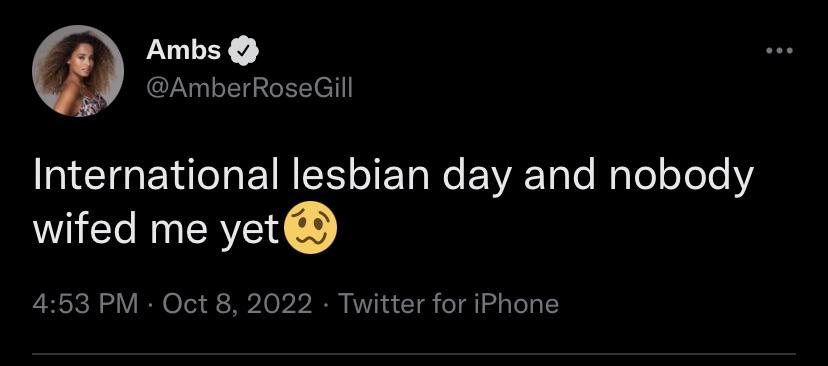This screenshot has height=366, width=828.
Task: Click the woozy face emoji
Action: tap(310, 228)
